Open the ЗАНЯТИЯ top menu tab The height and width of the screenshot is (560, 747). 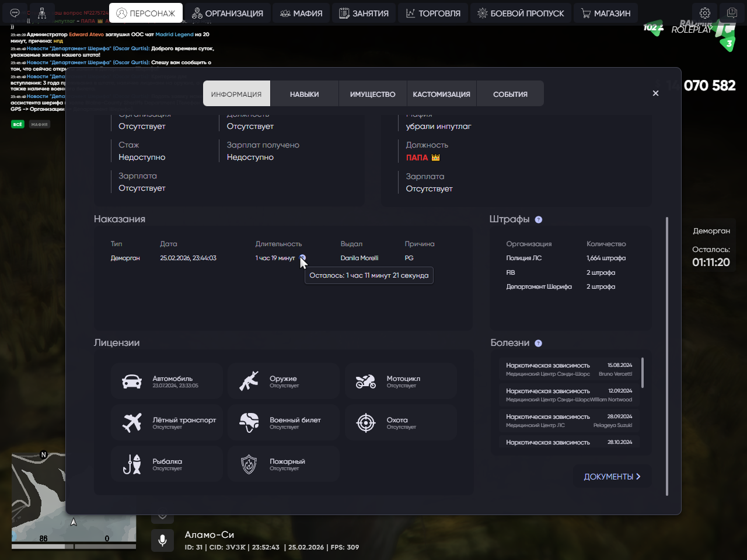(364, 13)
